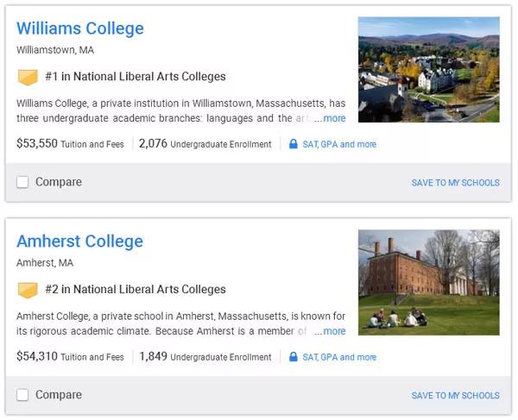Save Amherst College to My Schools
The image size is (518, 420).
pos(455,396)
